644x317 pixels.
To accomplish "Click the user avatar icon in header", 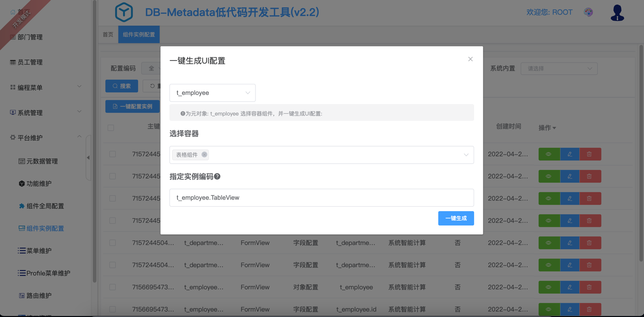I will [617, 13].
